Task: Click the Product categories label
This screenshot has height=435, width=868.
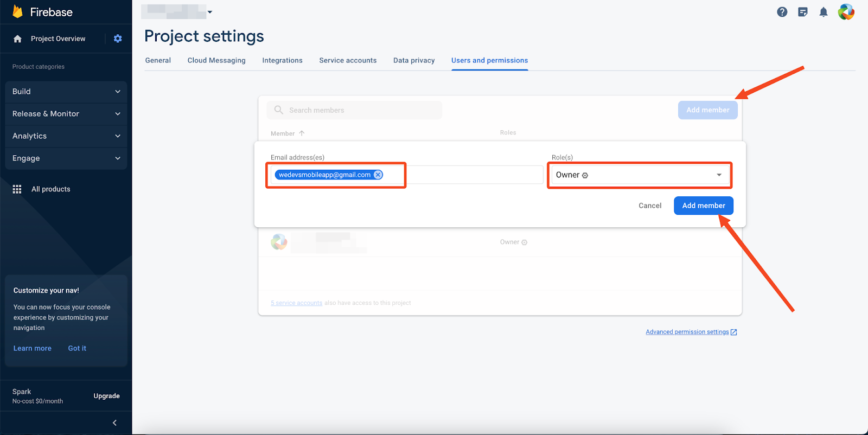Action: [x=39, y=67]
